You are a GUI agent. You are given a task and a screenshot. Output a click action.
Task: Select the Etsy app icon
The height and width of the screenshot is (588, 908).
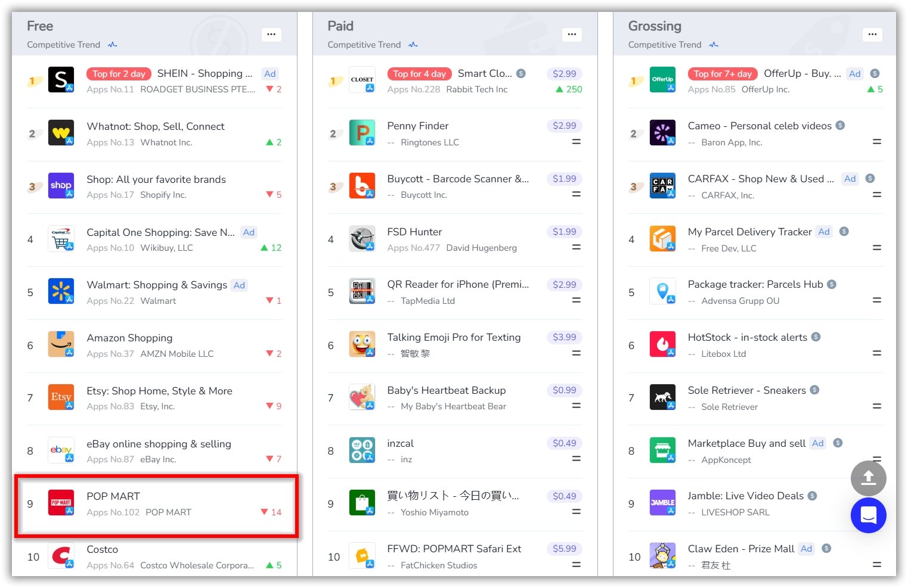point(61,397)
